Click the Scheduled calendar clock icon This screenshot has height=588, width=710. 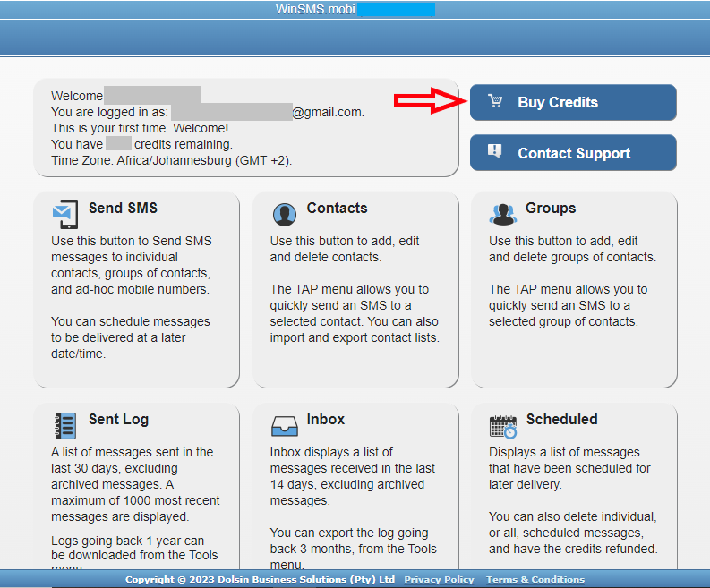tap(503, 426)
